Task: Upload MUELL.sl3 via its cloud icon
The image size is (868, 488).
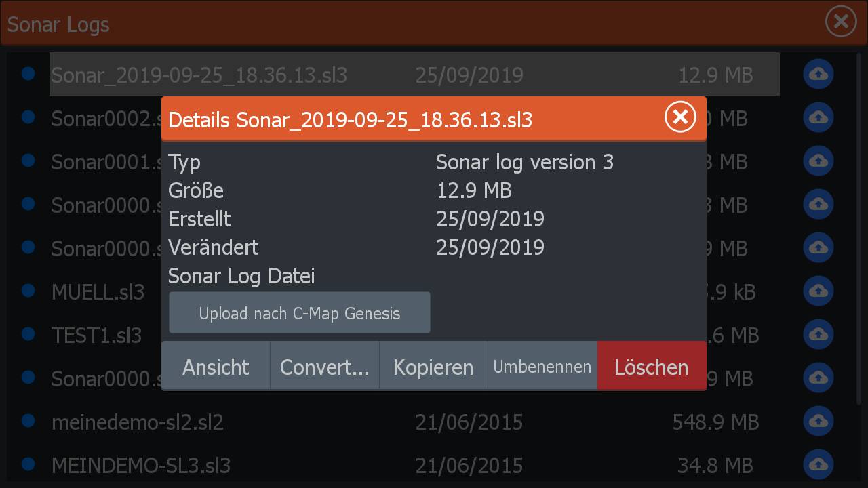Action: (818, 291)
